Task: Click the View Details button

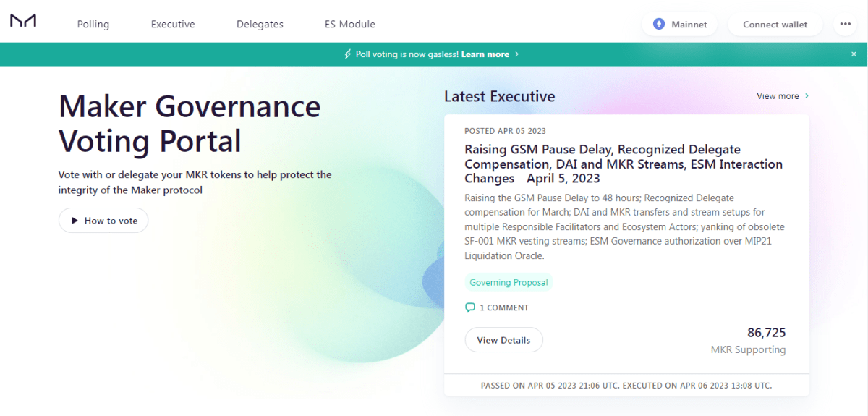Action: [x=503, y=340]
